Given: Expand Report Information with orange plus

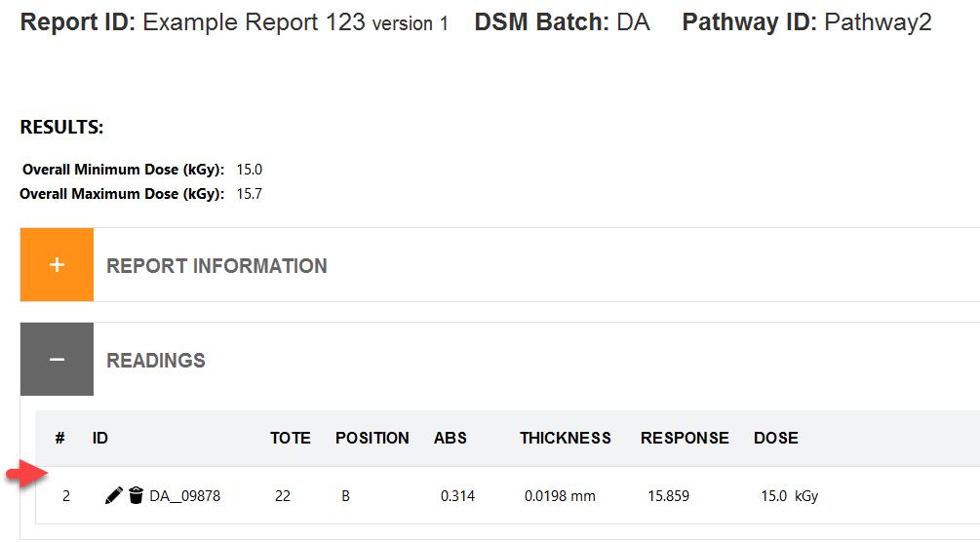Looking at the screenshot, I should [57, 265].
